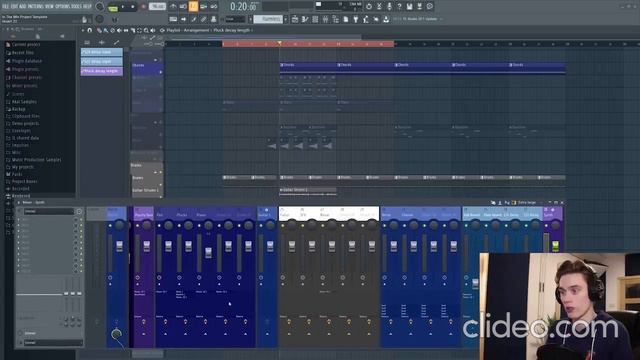Screen dimensions: 640x360
Task: Click the transport stop button
Action: click(x=133, y=7)
